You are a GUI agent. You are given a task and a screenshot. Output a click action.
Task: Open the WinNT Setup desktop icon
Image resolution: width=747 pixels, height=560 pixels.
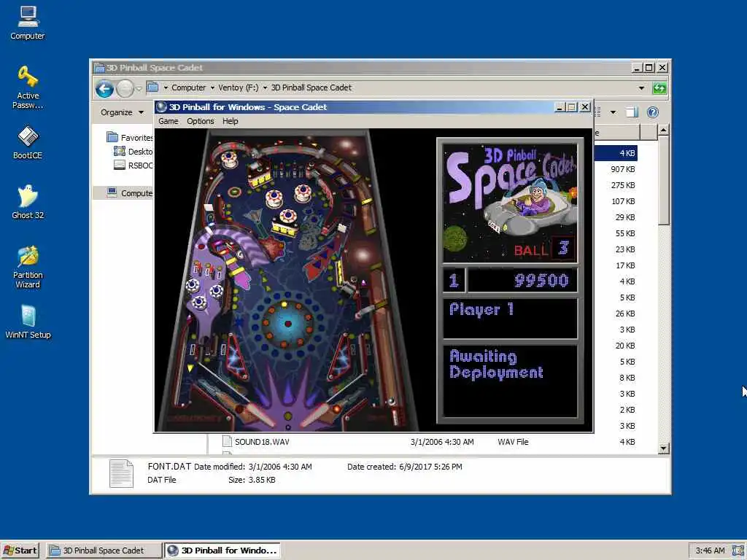(28, 322)
